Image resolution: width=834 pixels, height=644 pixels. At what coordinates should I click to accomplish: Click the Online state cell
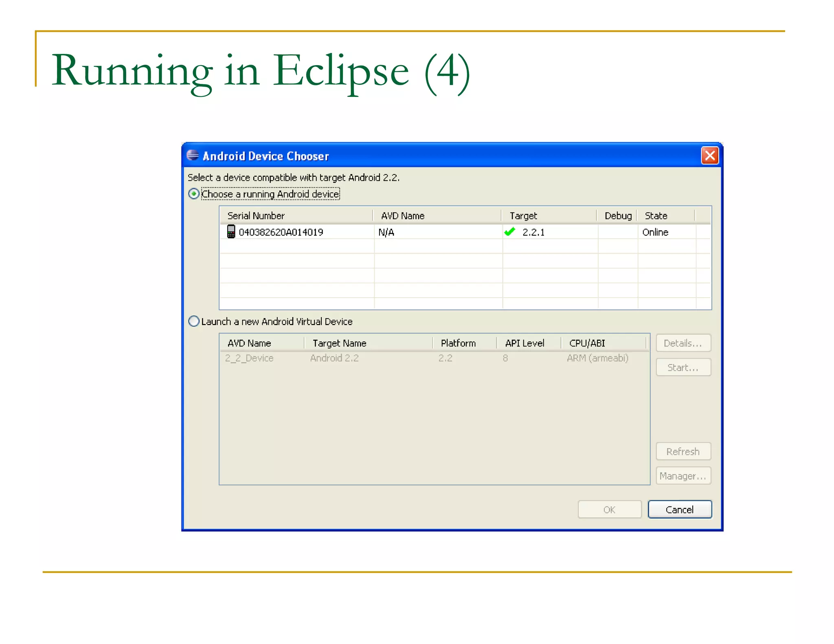coord(655,232)
